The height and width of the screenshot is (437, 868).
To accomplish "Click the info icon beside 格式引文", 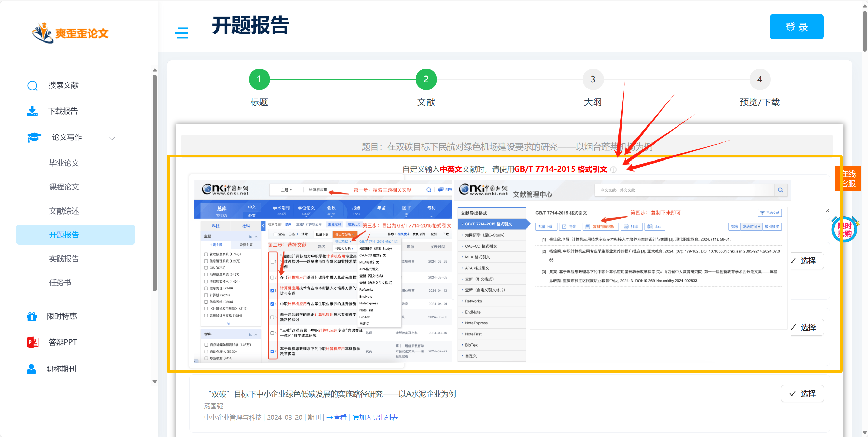I will [613, 170].
